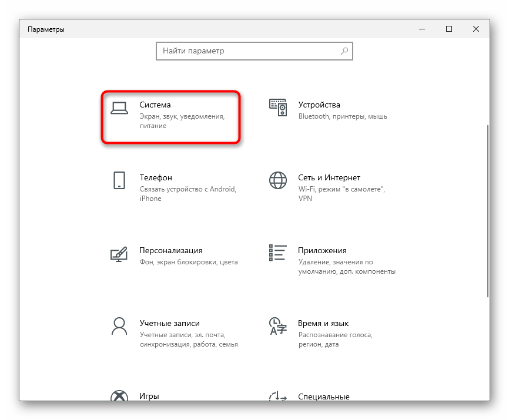Click the vertical scrollbar thumb
The width and height of the screenshot is (509, 420).
(x=487, y=211)
